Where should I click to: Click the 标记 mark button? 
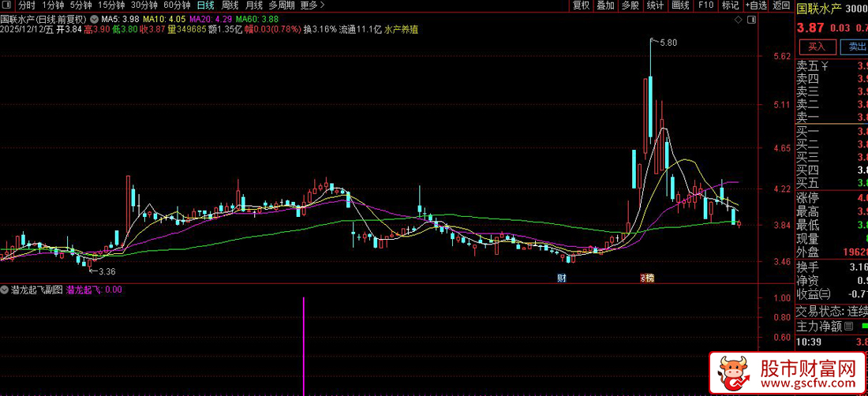(x=730, y=6)
